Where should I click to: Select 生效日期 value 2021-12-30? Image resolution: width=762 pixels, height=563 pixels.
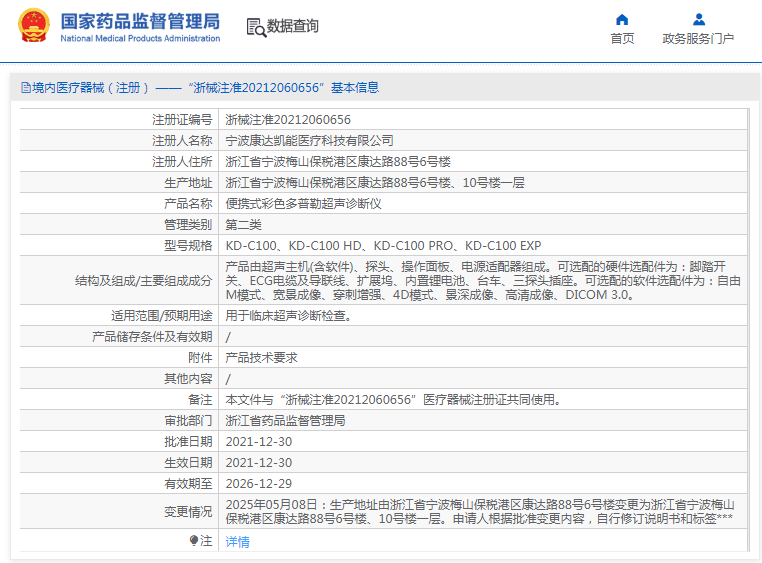coord(259,463)
